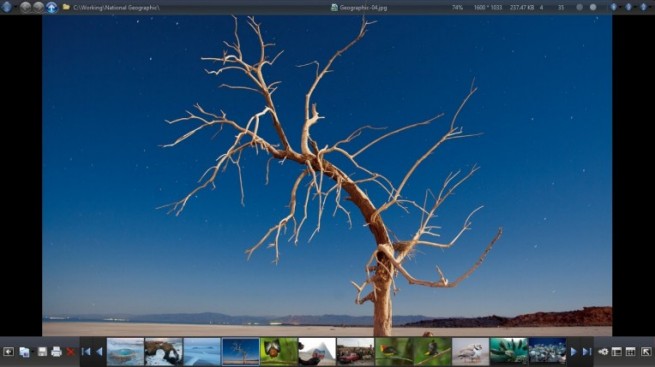The height and width of the screenshot is (367, 655).
Task: Switch to the thumbnail grid view icon
Action: tap(630, 352)
